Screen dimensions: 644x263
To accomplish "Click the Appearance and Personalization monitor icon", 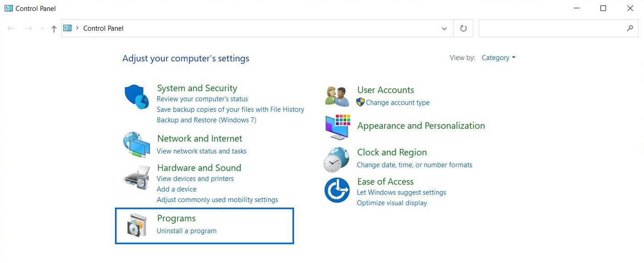I will coord(338,127).
